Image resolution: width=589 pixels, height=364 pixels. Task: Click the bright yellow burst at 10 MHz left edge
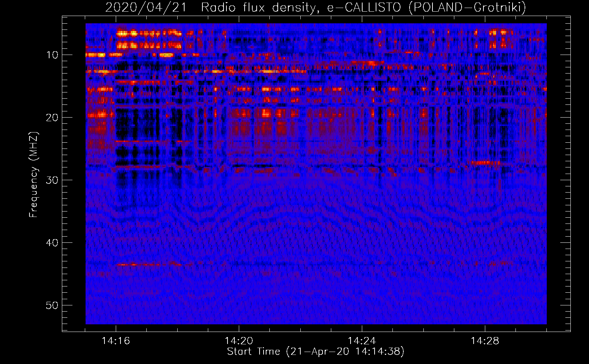(x=95, y=55)
